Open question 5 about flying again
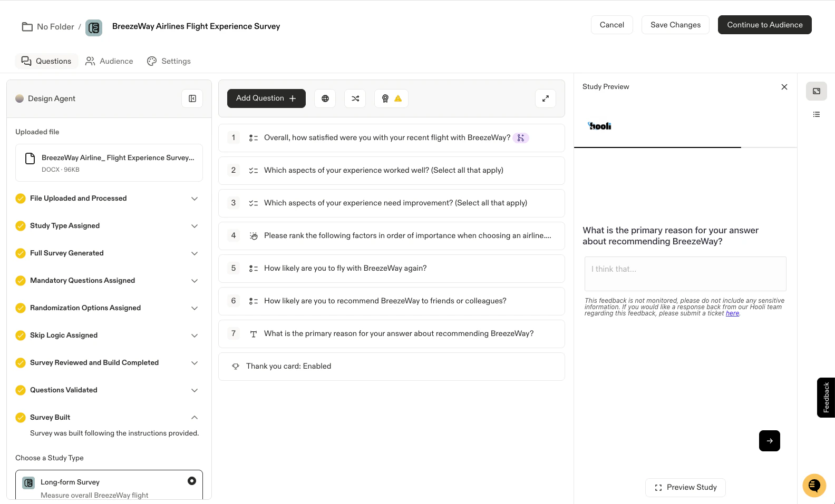Screen dimensions: 835x504 392,269
